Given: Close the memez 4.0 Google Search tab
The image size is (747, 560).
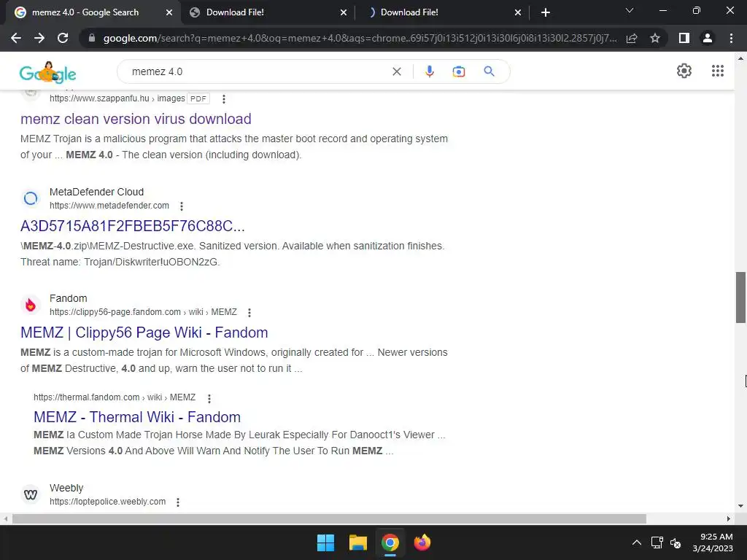Looking at the screenshot, I should (x=169, y=12).
